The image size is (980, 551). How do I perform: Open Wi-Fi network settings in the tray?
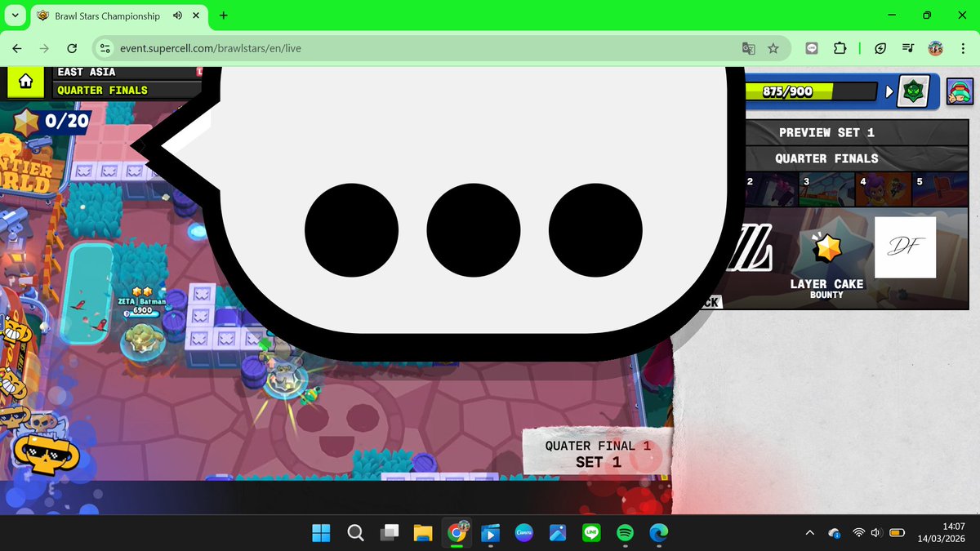point(858,533)
